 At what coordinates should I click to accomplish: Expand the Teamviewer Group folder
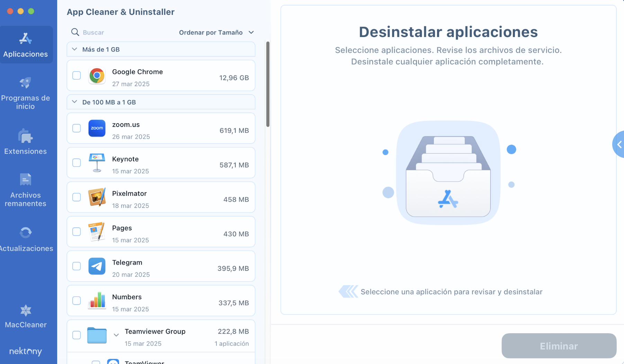click(116, 335)
